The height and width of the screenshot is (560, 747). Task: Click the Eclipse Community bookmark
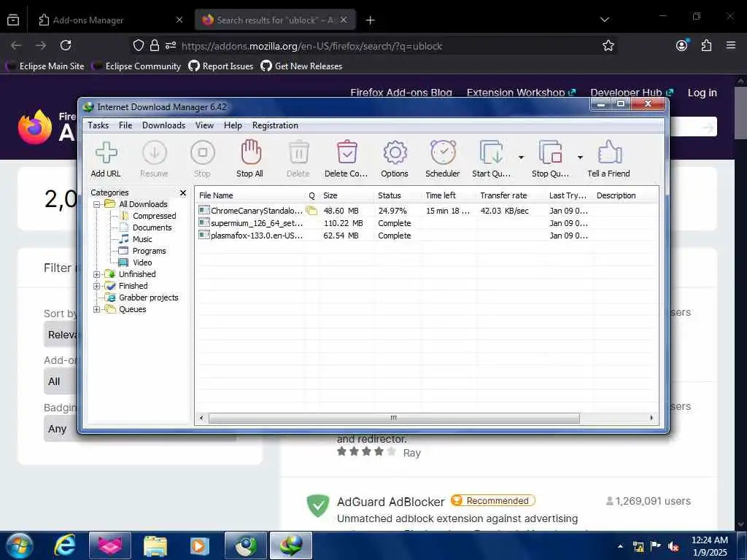[x=138, y=66]
